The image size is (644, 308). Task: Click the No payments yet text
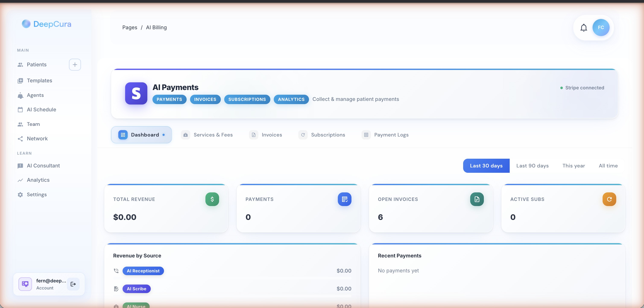click(x=398, y=271)
